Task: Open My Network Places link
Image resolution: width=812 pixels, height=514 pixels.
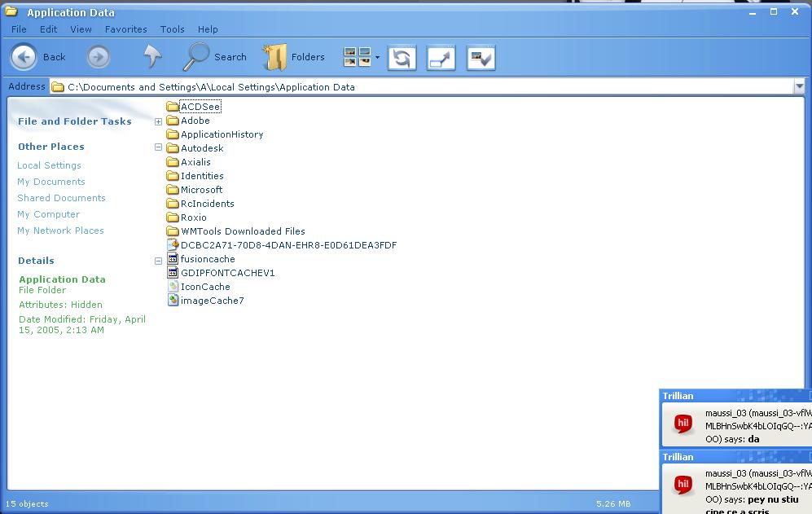Action: pyautogui.click(x=60, y=231)
